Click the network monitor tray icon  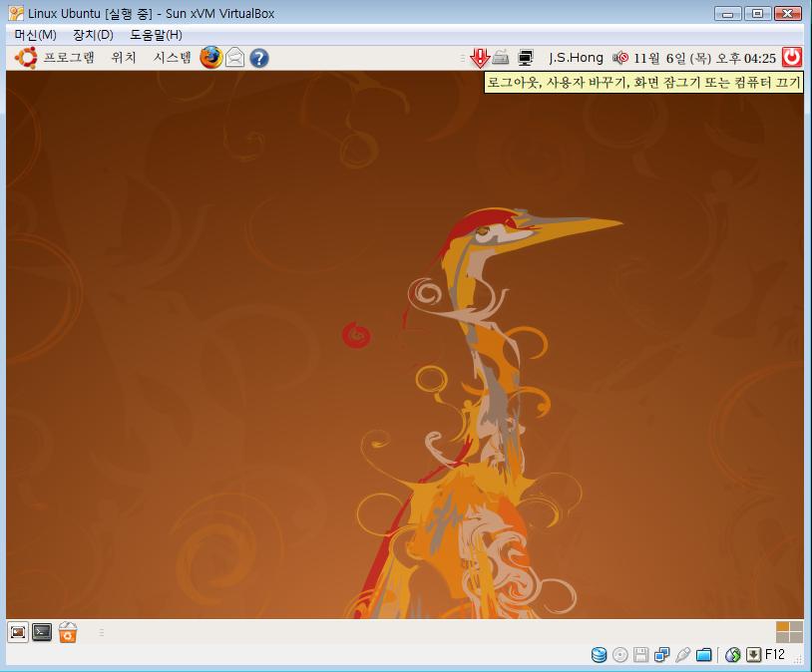tap(525, 58)
